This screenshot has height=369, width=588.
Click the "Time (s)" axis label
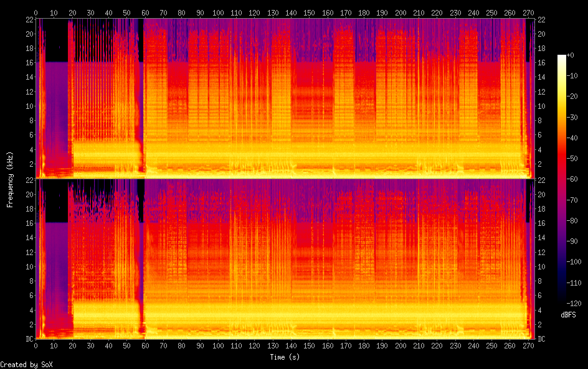point(284,357)
